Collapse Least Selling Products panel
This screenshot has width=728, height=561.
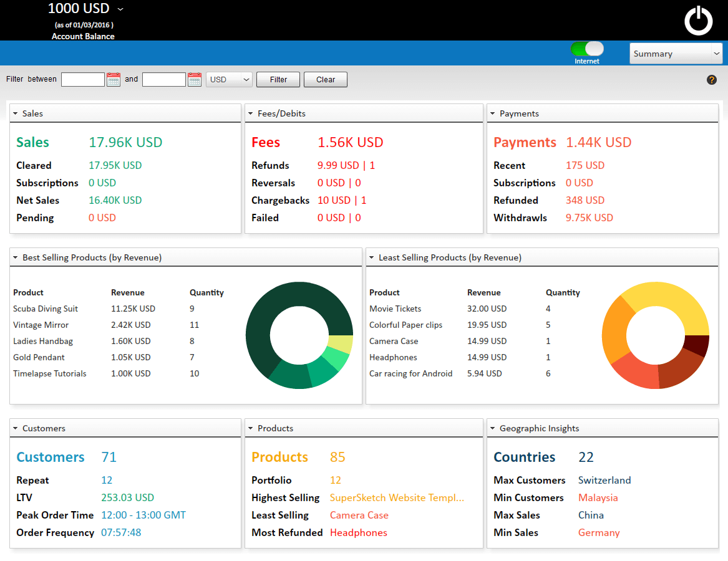372,258
